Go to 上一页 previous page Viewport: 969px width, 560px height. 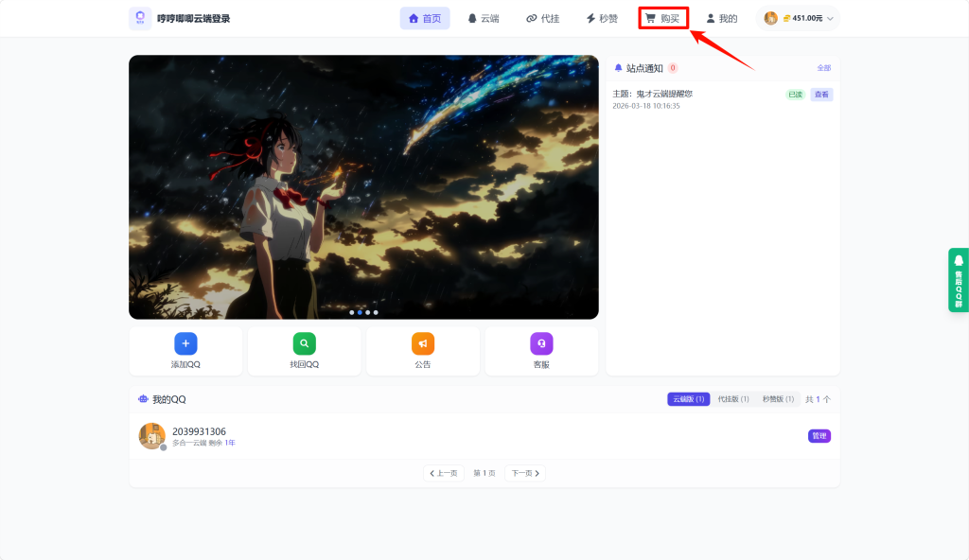coord(444,474)
